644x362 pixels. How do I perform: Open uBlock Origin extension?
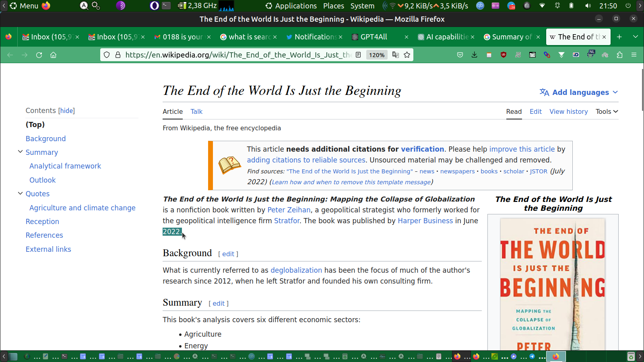click(504, 55)
